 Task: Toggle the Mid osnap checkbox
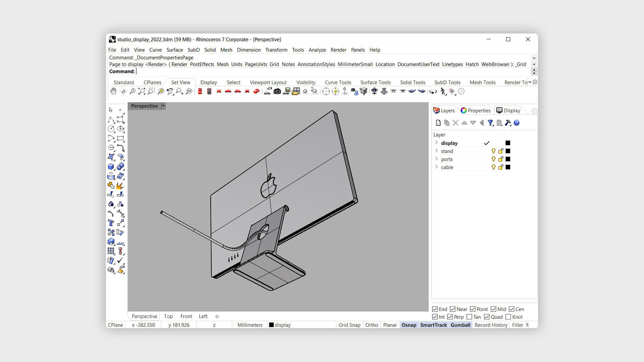(x=493, y=309)
